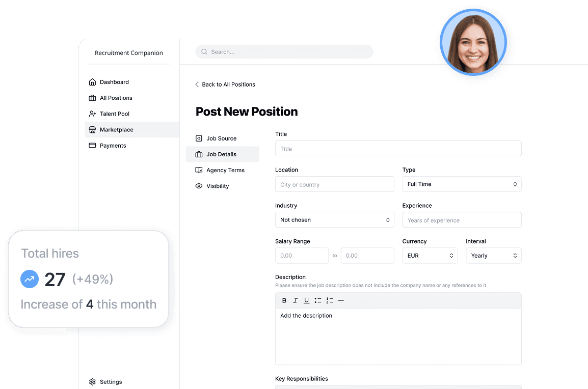Open Settings at the sidebar bottom
The height and width of the screenshot is (389, 588).
(111, 382)
